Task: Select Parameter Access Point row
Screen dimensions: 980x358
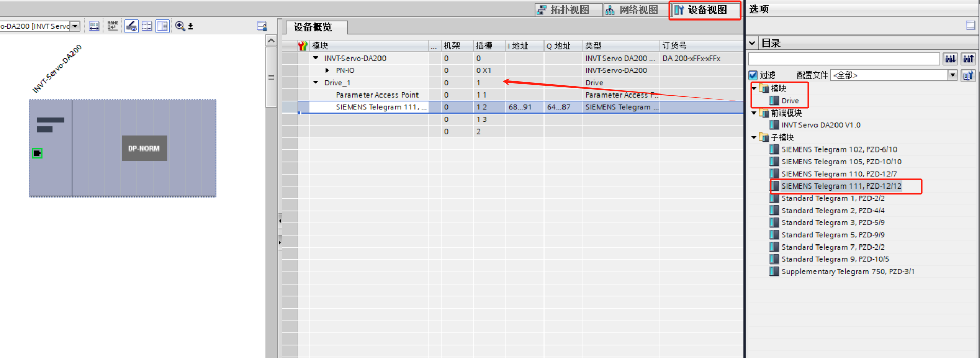Action: click(x=377, y=95)
